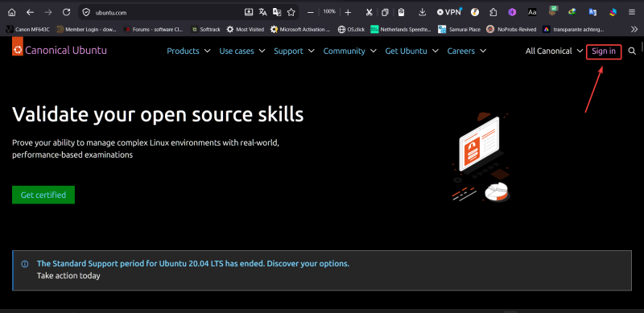Open the Forums - software bookmark
Screen dimensions: 644x313
point(154,29)
